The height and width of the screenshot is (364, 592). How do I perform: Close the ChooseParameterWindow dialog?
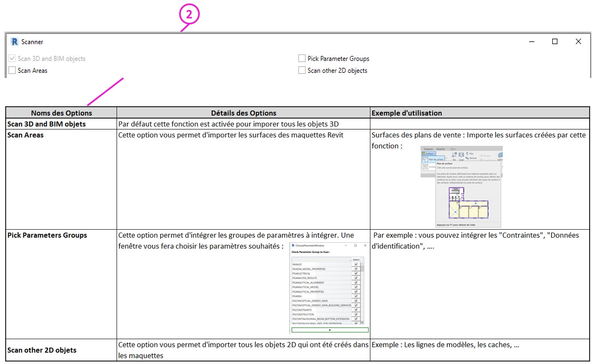click(x=365, y=245)
